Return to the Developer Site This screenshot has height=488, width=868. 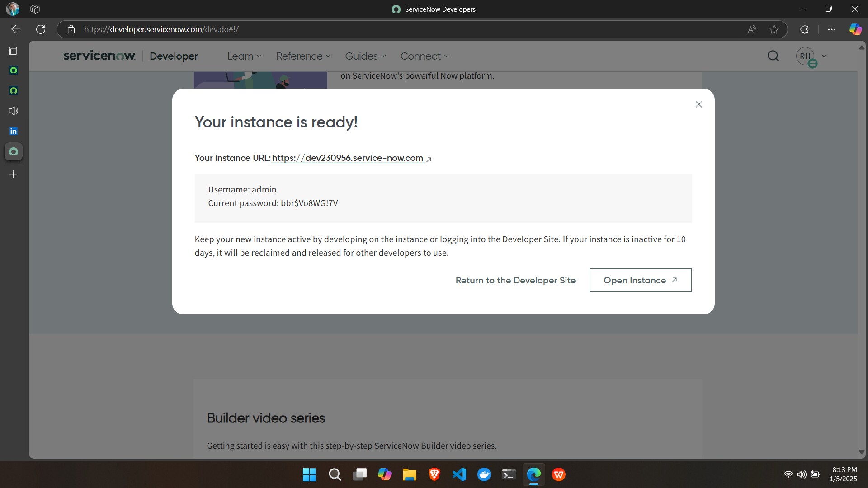[x=515, y=280]
